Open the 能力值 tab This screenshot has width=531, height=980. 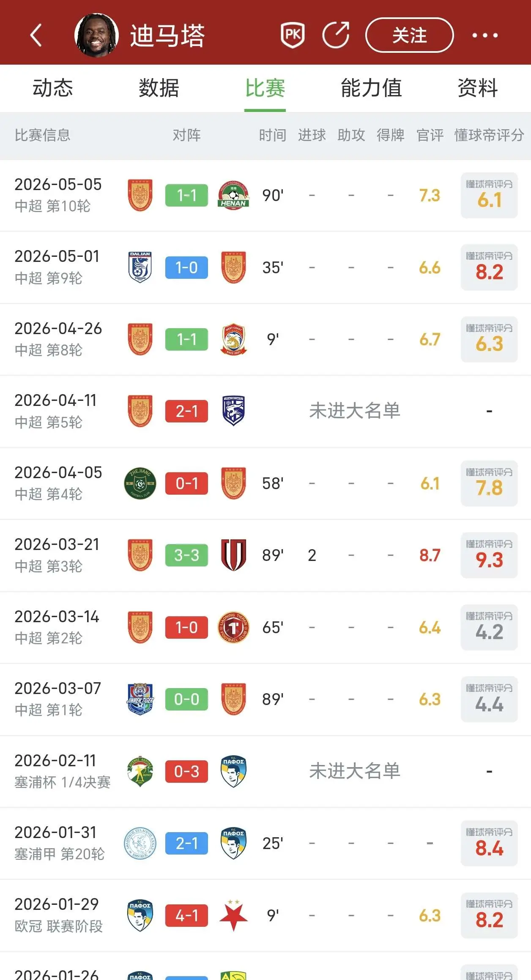371,88
